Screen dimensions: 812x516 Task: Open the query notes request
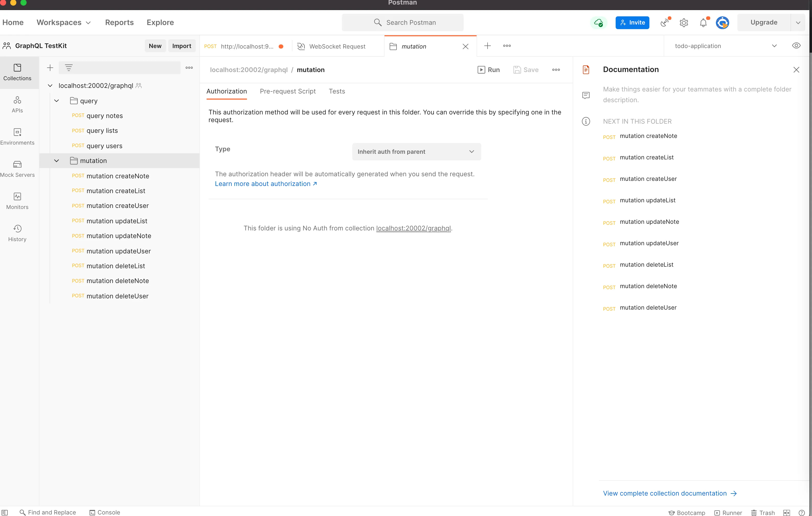(x=119, y=115)
